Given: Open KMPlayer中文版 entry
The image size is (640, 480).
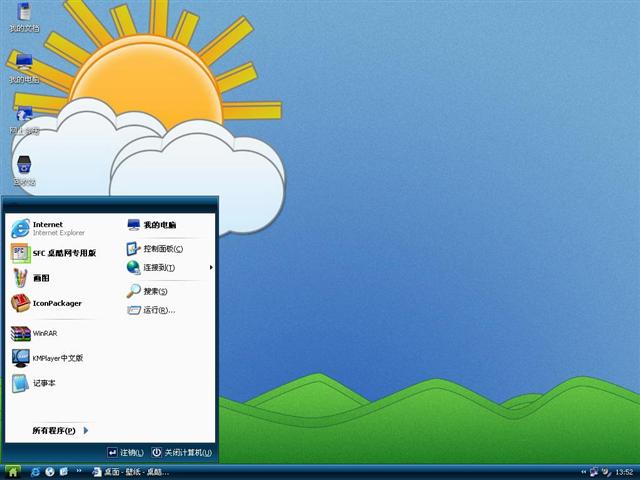Looking at the screenshot, I should pos(47,358).
